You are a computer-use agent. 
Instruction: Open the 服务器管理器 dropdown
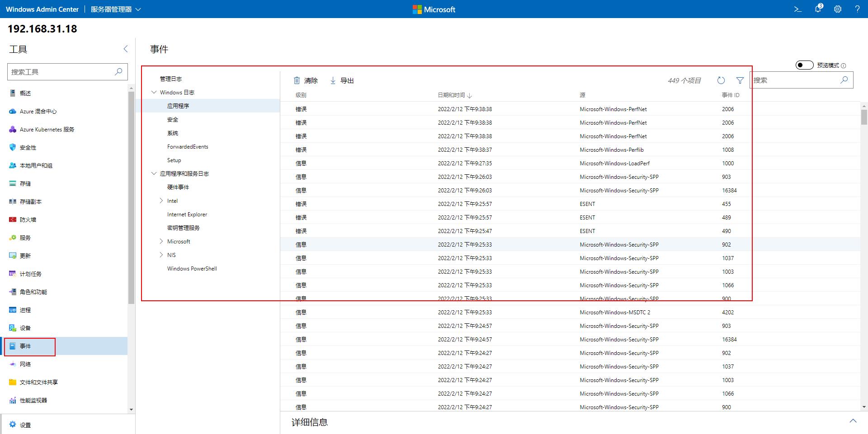click(116, 9)
